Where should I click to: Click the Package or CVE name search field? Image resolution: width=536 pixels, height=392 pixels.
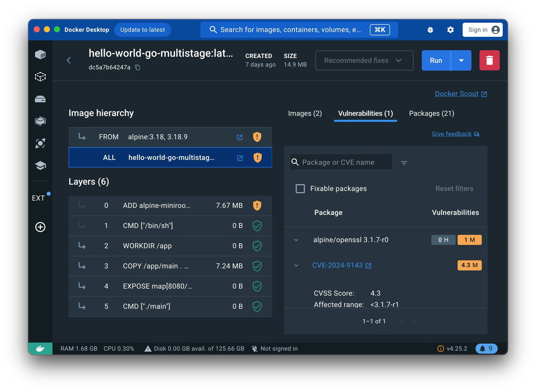[x=341, y=162]
